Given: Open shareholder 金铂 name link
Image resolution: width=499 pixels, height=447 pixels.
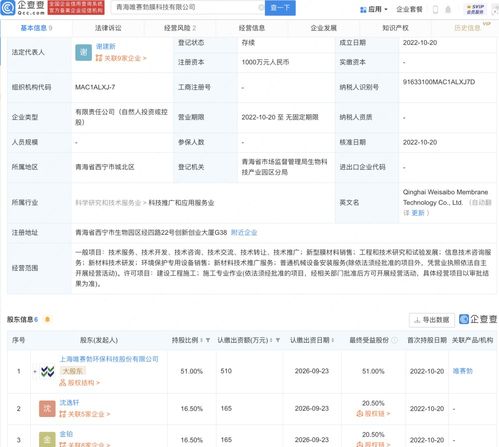Looking at the screenshot, I should pyautogui.click(x=66, y=434).
